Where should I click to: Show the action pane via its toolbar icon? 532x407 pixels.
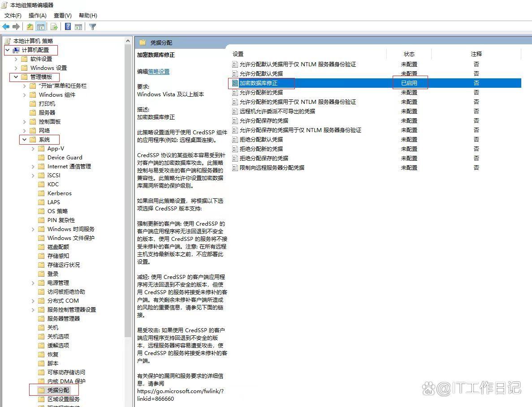tap(79, 26)
